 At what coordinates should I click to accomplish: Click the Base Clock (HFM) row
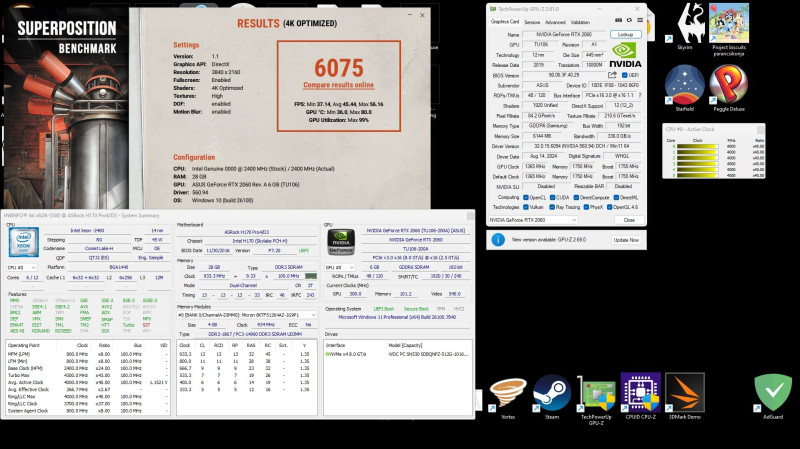coord(87,368)
